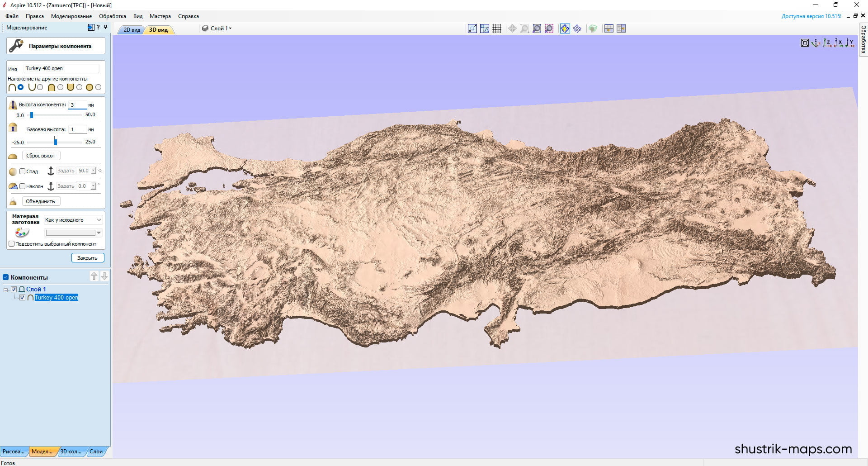Move component up with arrow icon
Image resolution: width=868 pixels, height=466 pixels.
coord(94,276)
